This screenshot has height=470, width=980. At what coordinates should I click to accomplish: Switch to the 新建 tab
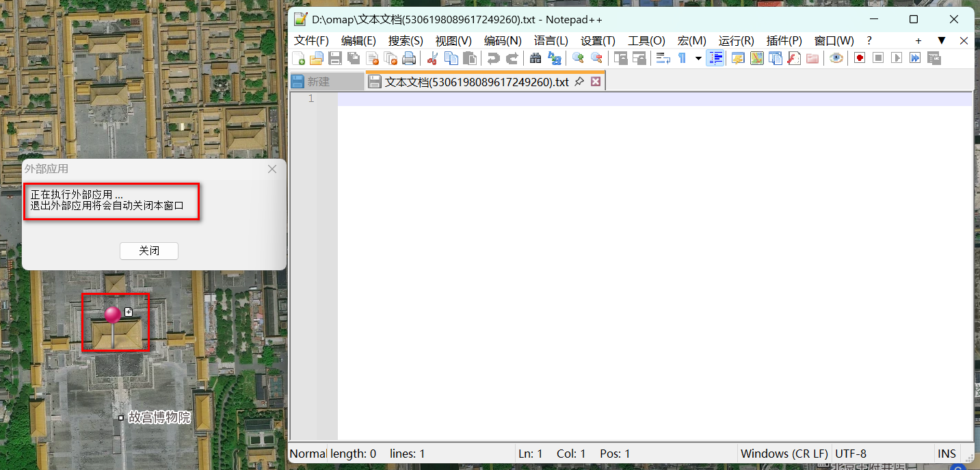pos(327,81)
